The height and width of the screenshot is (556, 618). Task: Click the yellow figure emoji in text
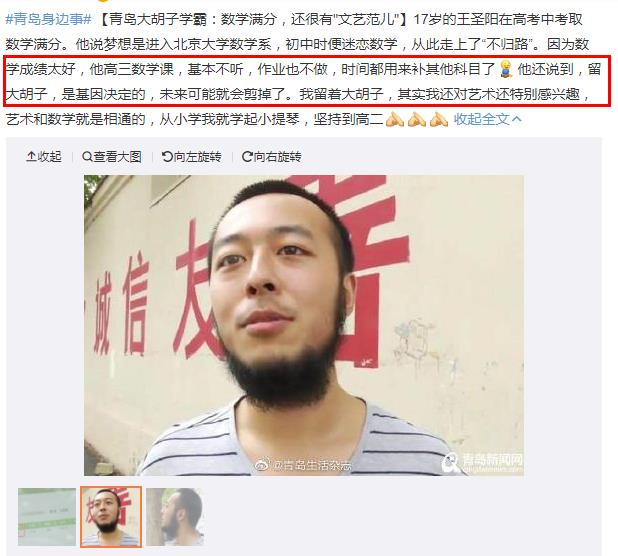pyautogui.click(x=506, y=69)
